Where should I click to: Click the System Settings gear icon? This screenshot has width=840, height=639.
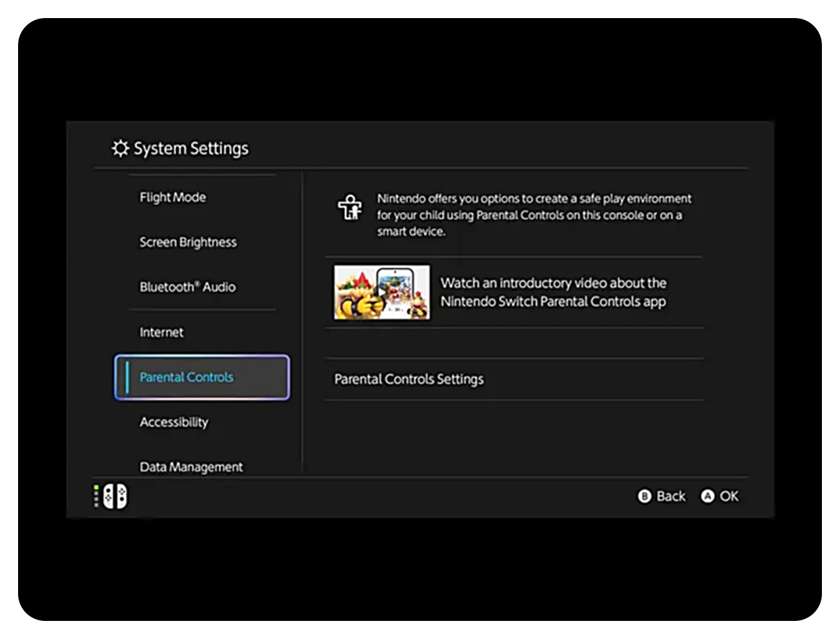120,148
